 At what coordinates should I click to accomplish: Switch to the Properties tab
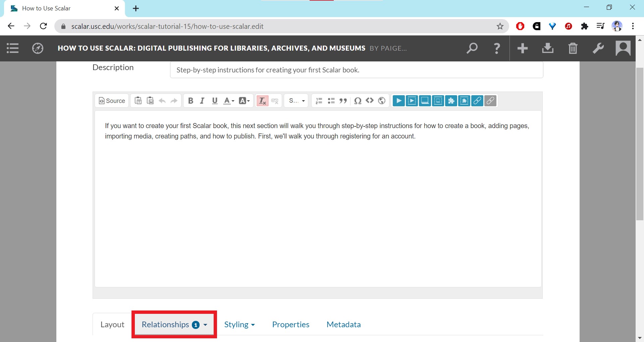point(290,325)
